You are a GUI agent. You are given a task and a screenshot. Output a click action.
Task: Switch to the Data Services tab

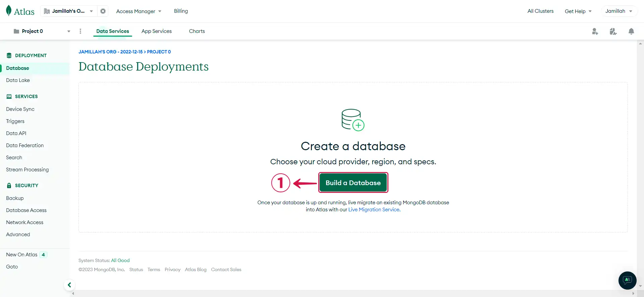click(x=113, y=31)
